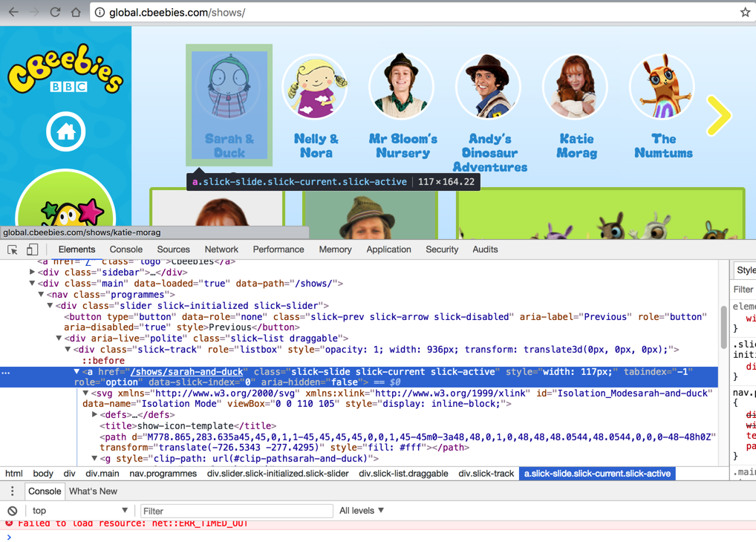The height and width of the screenshot is (542, 756).
Task: Select div.slick-track in the DOM breadcrumb
Action: [x=486, y=474]
